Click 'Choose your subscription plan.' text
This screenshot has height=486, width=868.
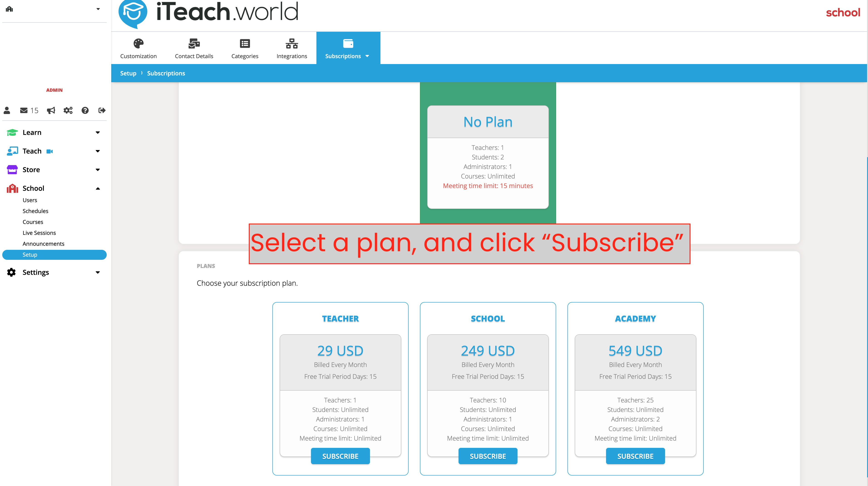coord(247,283)
